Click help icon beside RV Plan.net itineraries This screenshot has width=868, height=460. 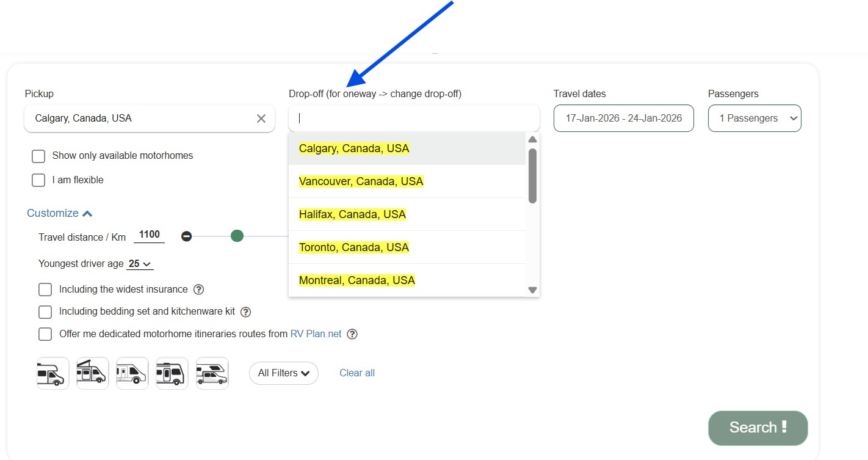(x=352, y=334)
